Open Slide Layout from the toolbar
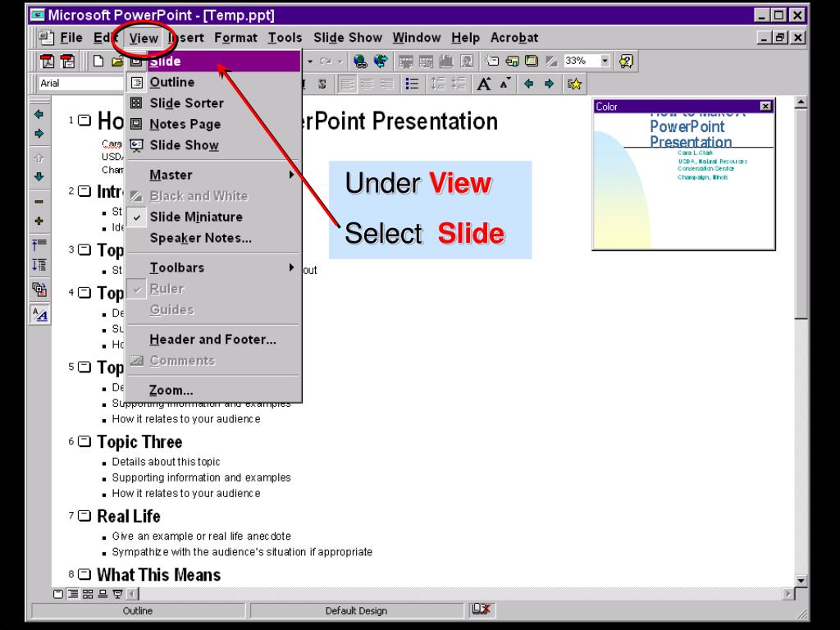Viewport: 840px width, 630px height. tap(512, 61)
